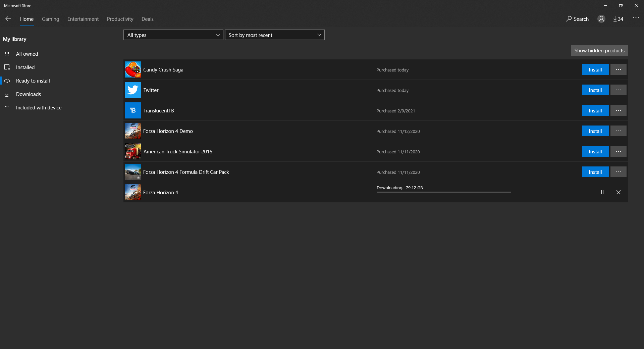Image resolution: width=644 pixels, height=349 pixels.
Task: Cancel the Forza Horizon 4 download
Action: 619,192
